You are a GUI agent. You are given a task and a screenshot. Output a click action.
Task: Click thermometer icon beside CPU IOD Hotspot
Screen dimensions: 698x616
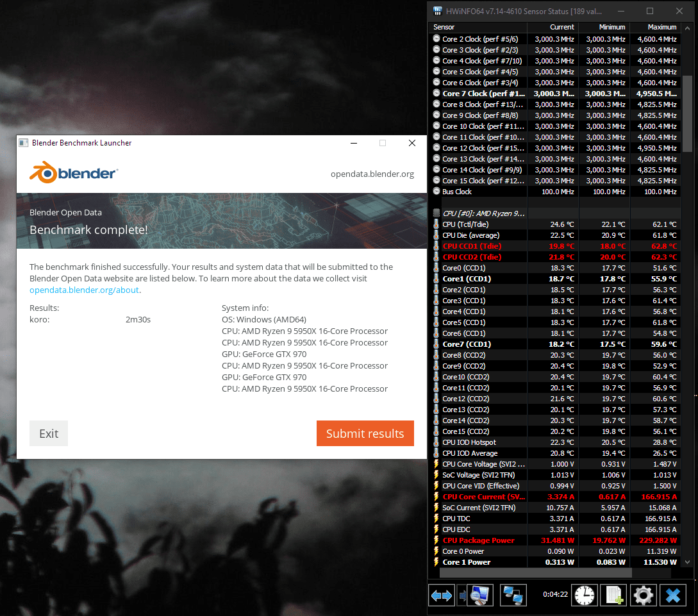436,442
